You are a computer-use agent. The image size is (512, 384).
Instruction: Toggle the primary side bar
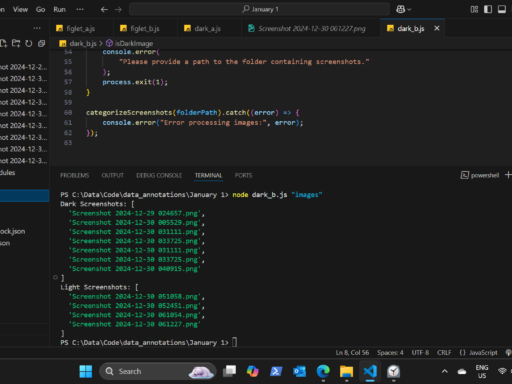488,9
